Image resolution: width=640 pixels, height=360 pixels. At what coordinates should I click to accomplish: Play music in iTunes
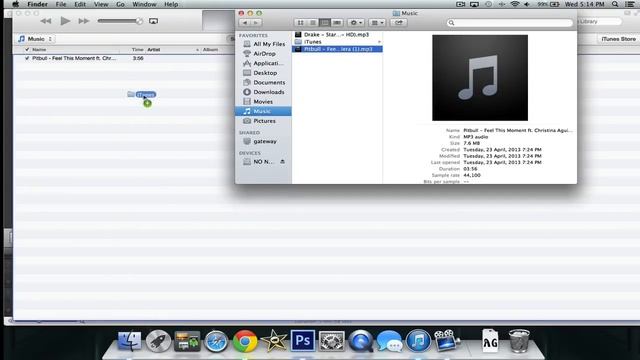[x=65, y=21]
